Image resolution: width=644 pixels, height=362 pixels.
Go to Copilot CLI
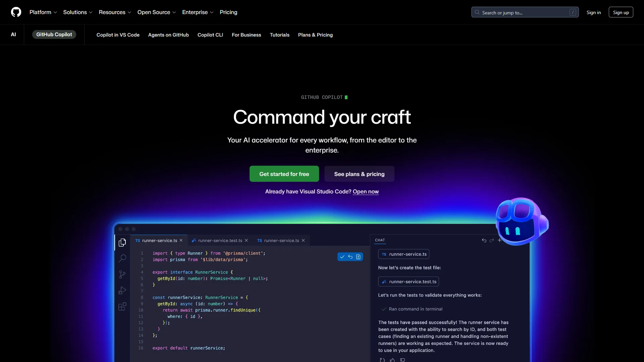210,35
